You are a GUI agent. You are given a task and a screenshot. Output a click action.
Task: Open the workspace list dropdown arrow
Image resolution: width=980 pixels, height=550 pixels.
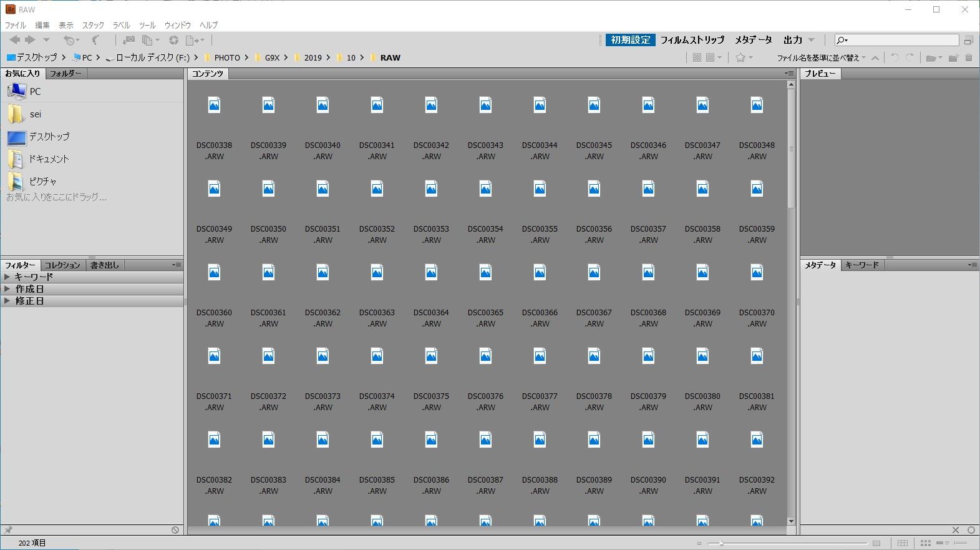pyautogui.click(x=812, y=40)
